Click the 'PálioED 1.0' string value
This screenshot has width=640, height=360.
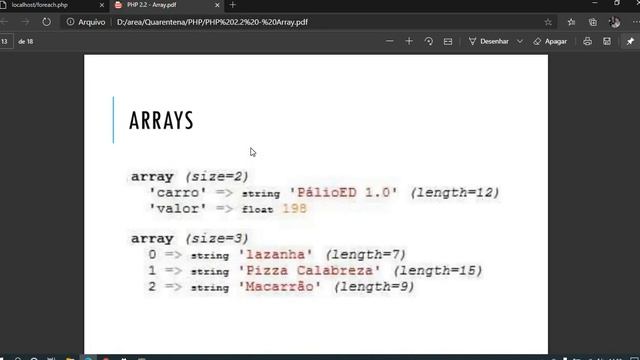click(x=343, y=193)
